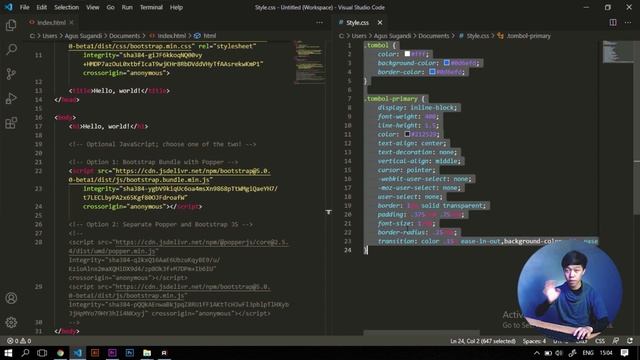Click the #212529 color swatch on line 11
The image size is (640, 360).
(x=407, y=134)
